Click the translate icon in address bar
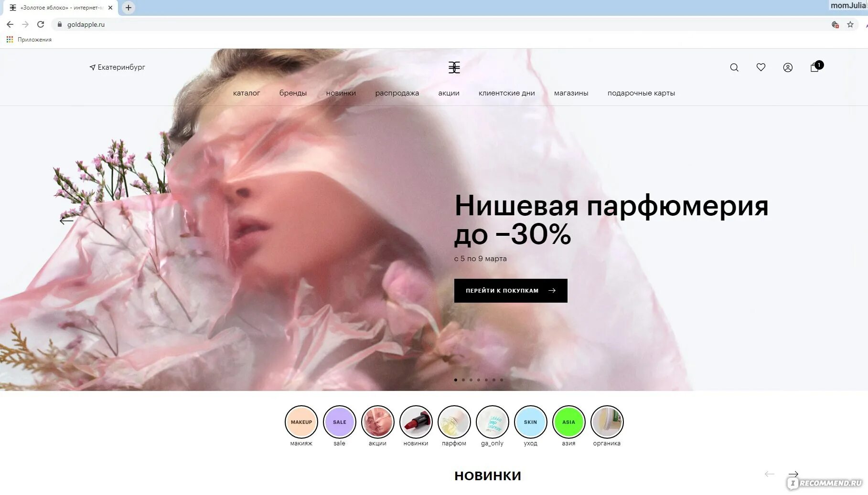 (x=835, y=24)
